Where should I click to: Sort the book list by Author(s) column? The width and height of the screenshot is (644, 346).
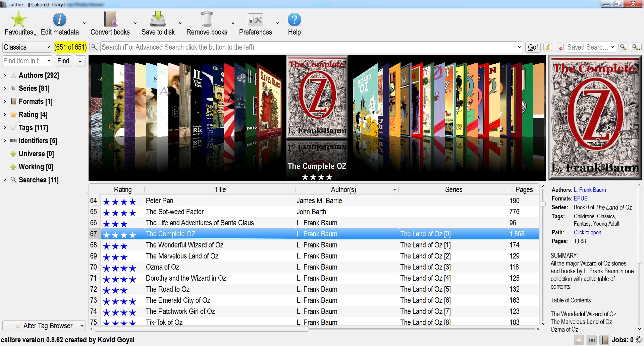(x=343, y=189)
